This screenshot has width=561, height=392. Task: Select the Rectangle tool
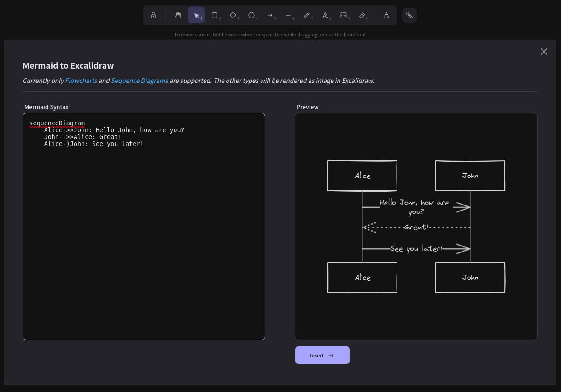pos(215,15)
